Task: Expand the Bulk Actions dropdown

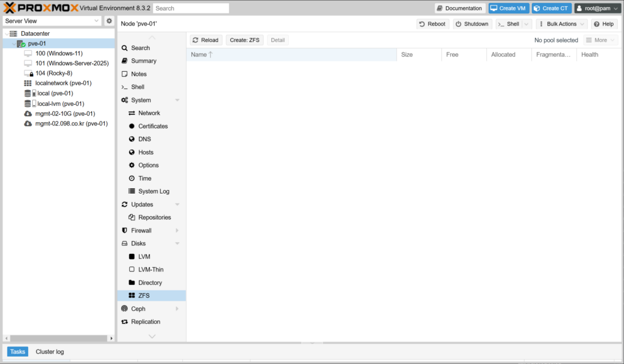Action: [x=561, y=24]
